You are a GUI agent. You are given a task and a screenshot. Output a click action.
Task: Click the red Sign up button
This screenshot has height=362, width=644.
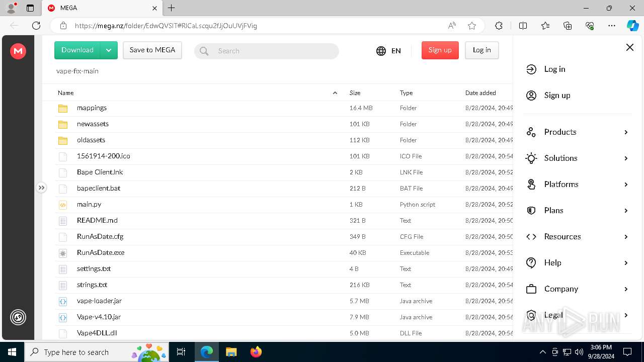coord(440,50)
